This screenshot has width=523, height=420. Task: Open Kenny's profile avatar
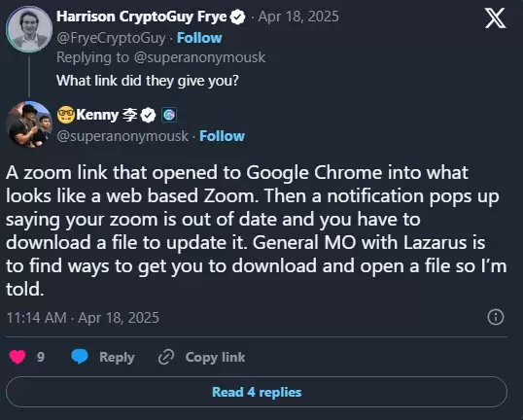29,124
